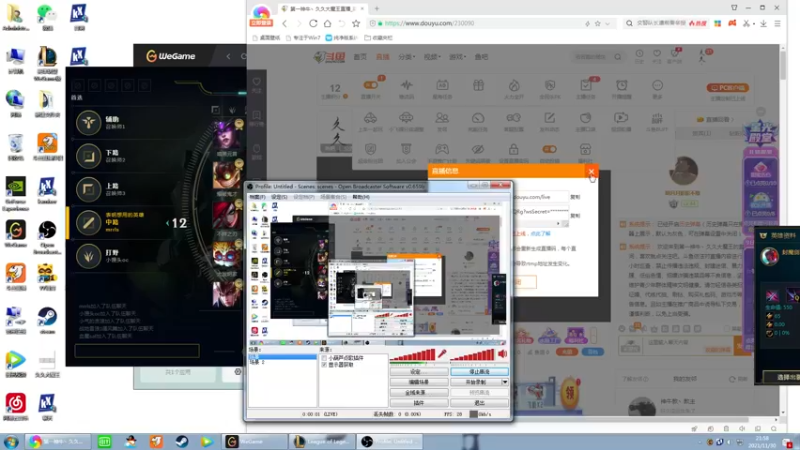The height and width of the screenshot is (450, 800).
Task: Toggle the checked 显示器获取 source checkbox in OBS
Action: 324,365
